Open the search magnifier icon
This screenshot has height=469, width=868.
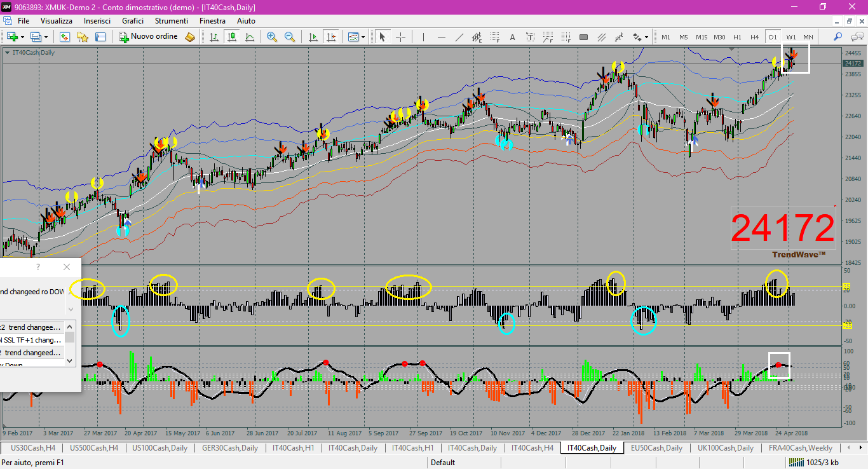tap(838, 37)
